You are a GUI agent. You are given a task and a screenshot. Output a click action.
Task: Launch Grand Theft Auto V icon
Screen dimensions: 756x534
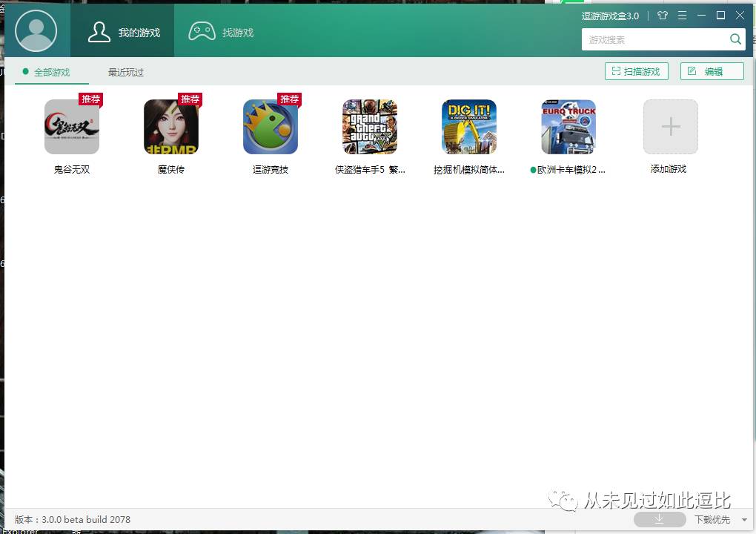pyautogui.click(x=370, y=127)
